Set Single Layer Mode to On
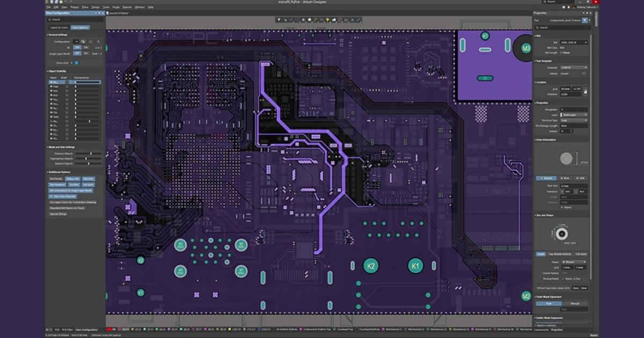 [x=86, y=54]
